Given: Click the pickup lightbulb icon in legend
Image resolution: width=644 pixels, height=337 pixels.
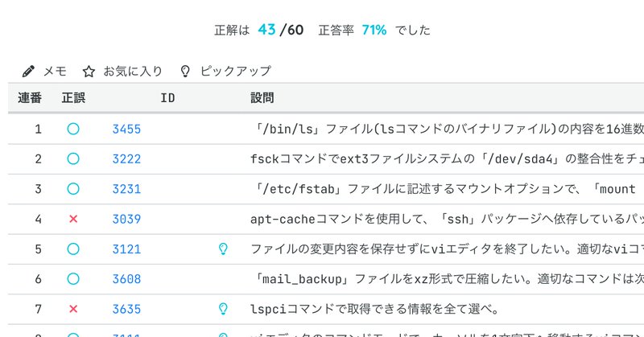Looking at the screenshot, I should click(185, 72).
